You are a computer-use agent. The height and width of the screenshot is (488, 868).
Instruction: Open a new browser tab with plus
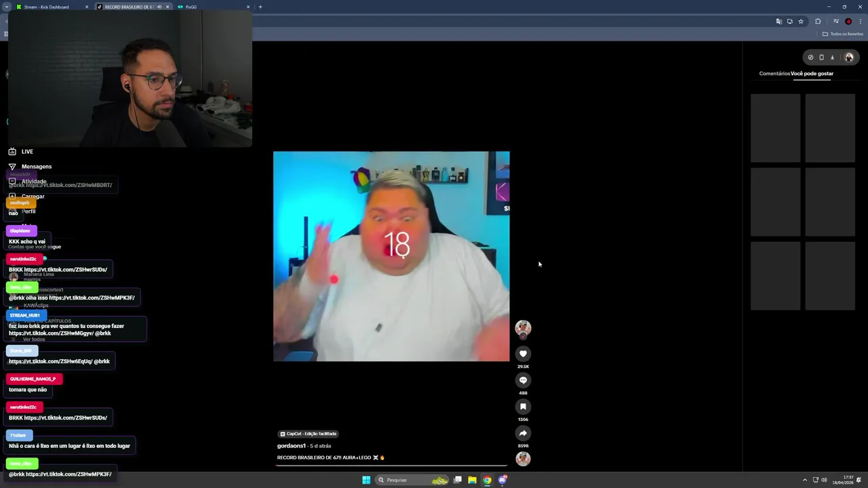click(260, 7)
